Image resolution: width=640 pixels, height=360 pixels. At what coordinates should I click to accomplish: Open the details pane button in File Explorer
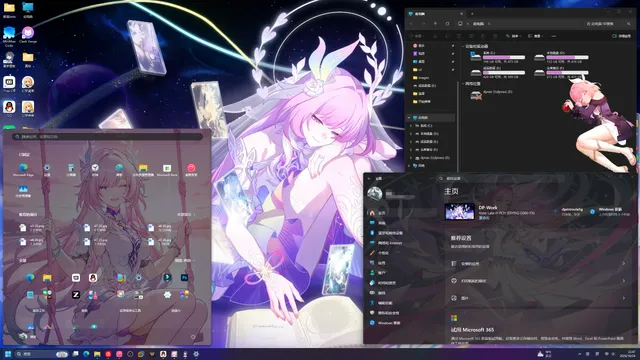tap(622, 36)
